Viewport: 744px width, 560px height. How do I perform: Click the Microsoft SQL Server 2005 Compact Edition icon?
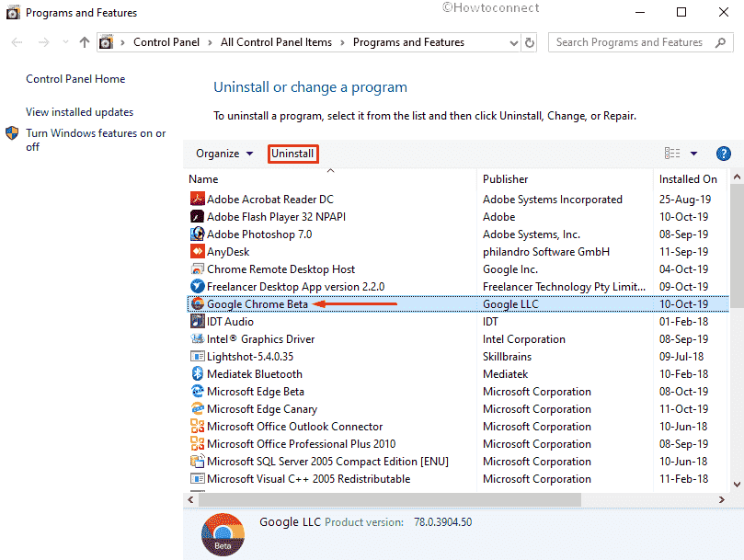point(198,462)
